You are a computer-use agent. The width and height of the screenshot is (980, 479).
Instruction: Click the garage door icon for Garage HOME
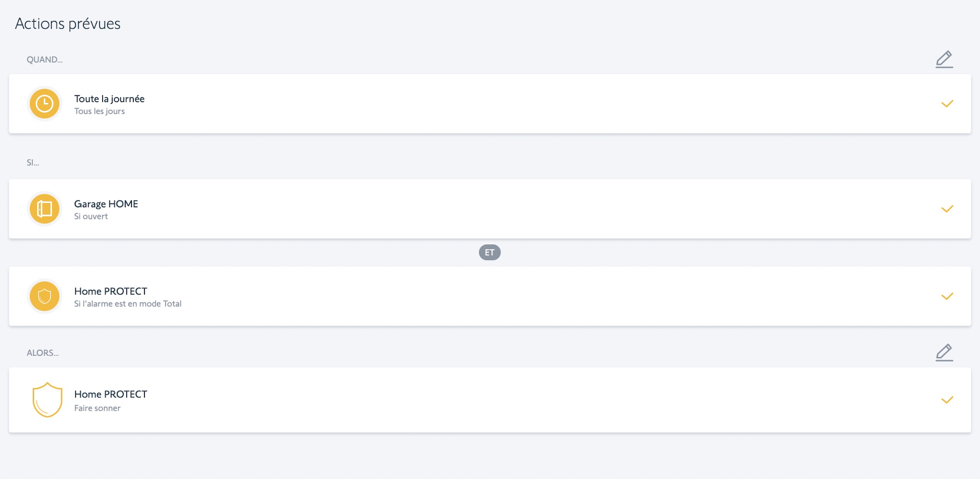tap(44, 209)
